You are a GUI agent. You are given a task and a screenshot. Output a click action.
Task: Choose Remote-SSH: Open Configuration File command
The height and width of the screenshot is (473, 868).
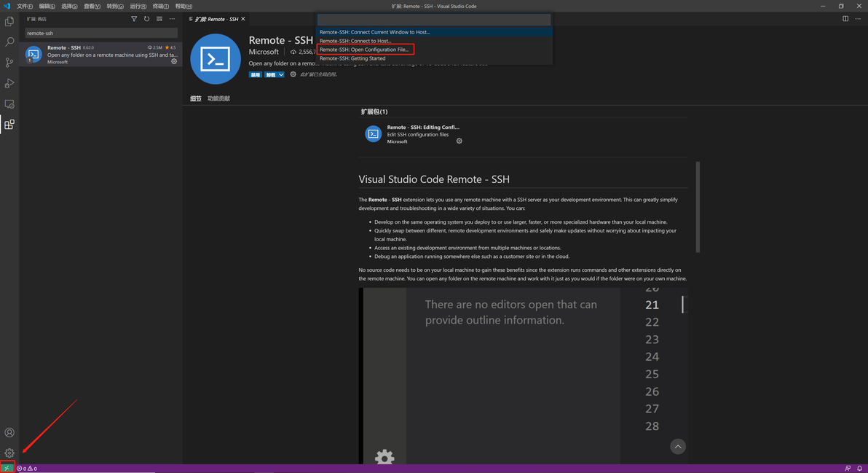point(434,50)
